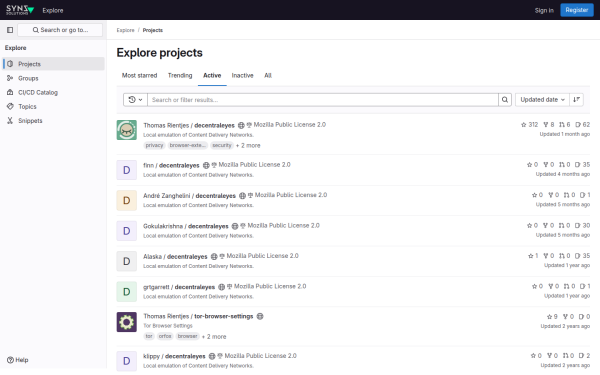Image resolution: width=600 pixels, height=375 pixels.
Task: Click the Explore link in top bar
Action: pyautogui.click(x=53, y=10)
